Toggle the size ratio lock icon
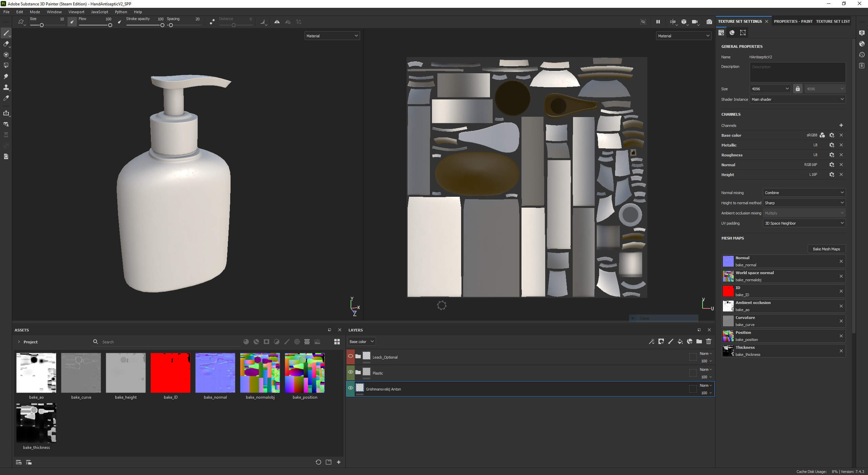868x475 pixels. [797, 89]
